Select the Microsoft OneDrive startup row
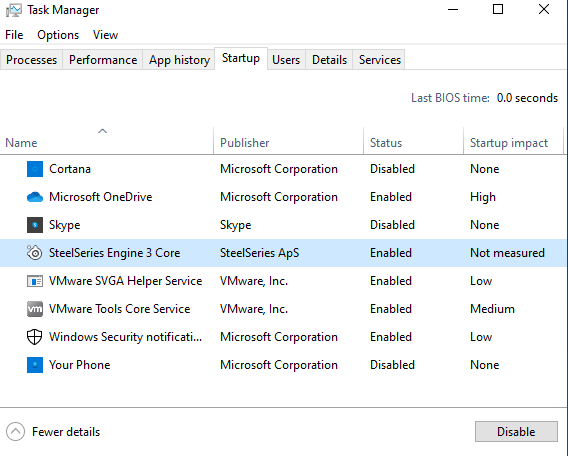This screenshot has width=568, height=456. (283, 197)
